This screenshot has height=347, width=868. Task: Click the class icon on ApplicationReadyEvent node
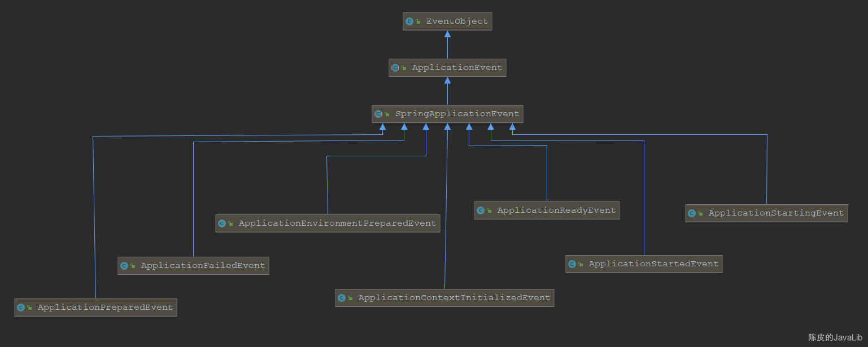click(481, 210)
